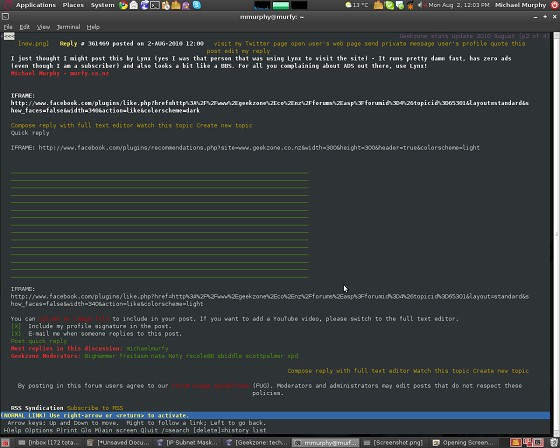Follow moderator 'scottpalmer' link

(264, 356)
